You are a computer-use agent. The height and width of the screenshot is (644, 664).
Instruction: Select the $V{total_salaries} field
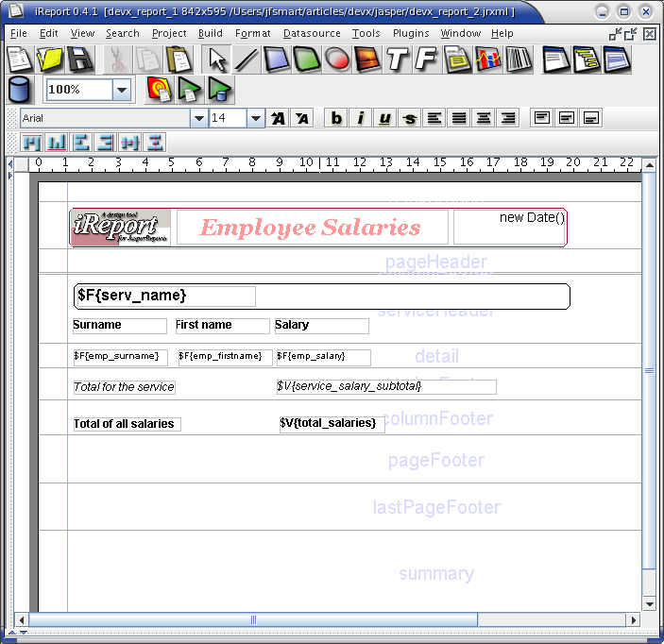point(332,424)
